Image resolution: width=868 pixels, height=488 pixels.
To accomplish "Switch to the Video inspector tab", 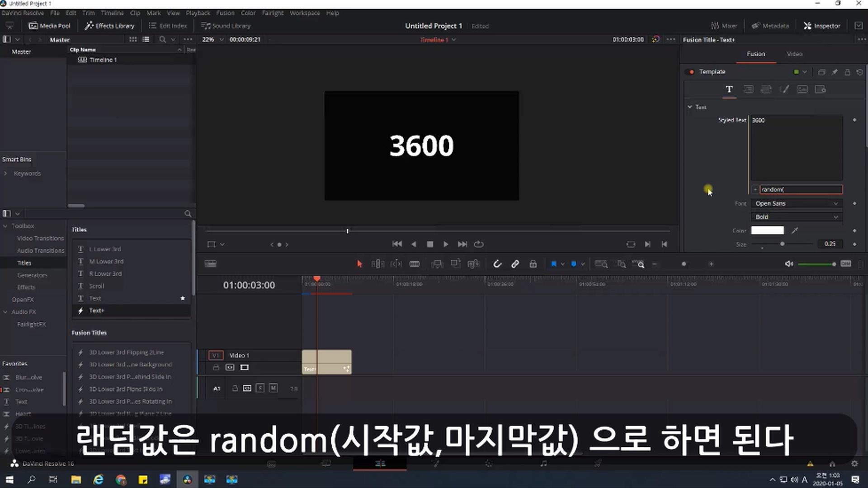I will 794,54.
